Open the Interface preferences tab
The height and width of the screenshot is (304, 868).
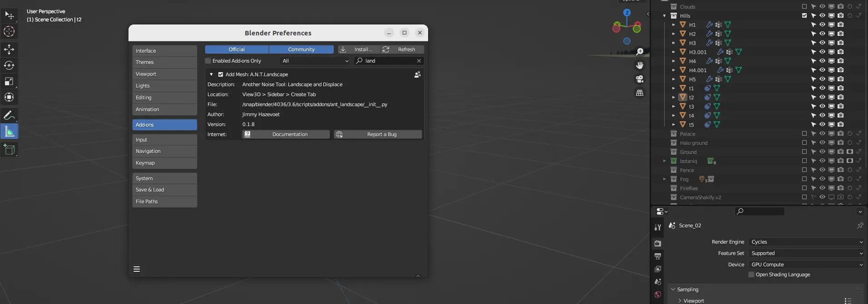165,51
